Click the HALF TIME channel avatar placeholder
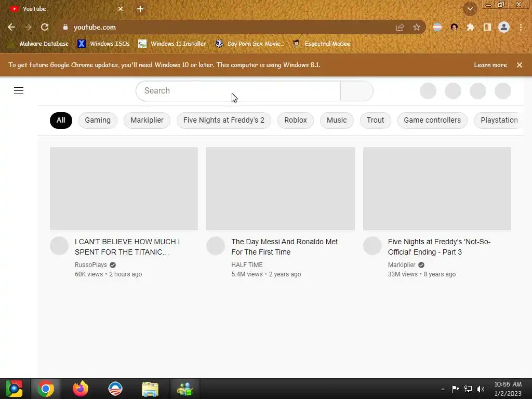Image resolution: width=532 pixels, height=399 pixels. click(x=216, y=246)
